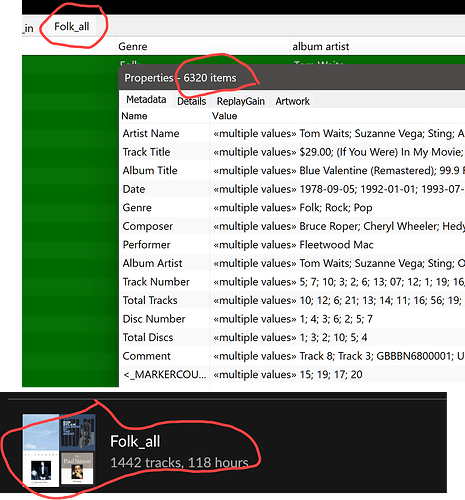This screenshot has width=465, height=500.
Task: Select the Total Tracks field row
Action: (292, 300)
